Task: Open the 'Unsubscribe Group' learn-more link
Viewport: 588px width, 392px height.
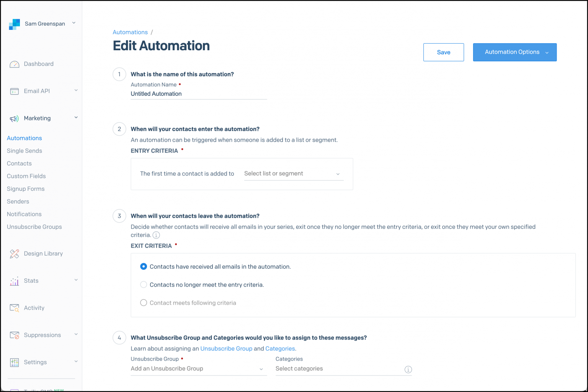Action: click(226, 348)
